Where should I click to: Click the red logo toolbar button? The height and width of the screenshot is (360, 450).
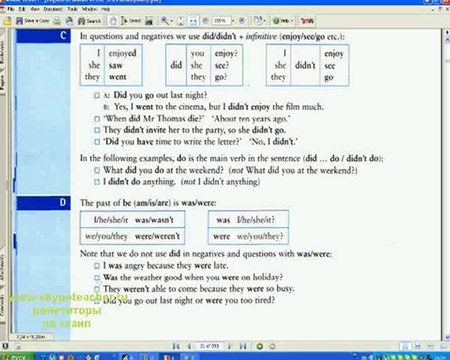(307, 21)
